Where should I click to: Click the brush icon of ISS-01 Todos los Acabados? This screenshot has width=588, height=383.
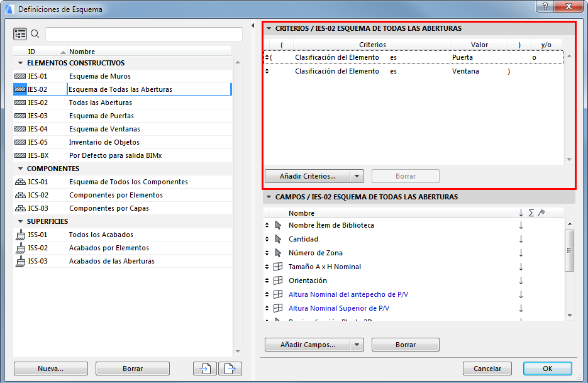(21, 235)
